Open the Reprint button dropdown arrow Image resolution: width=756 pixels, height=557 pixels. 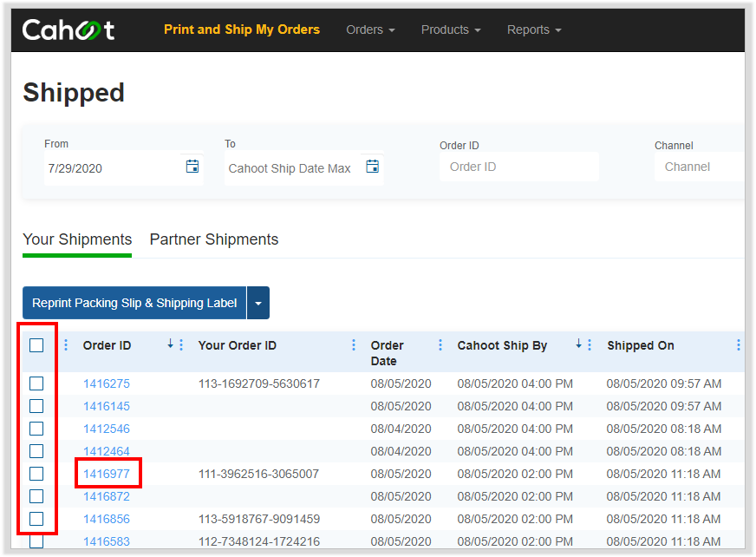click(x=258, y=303)
